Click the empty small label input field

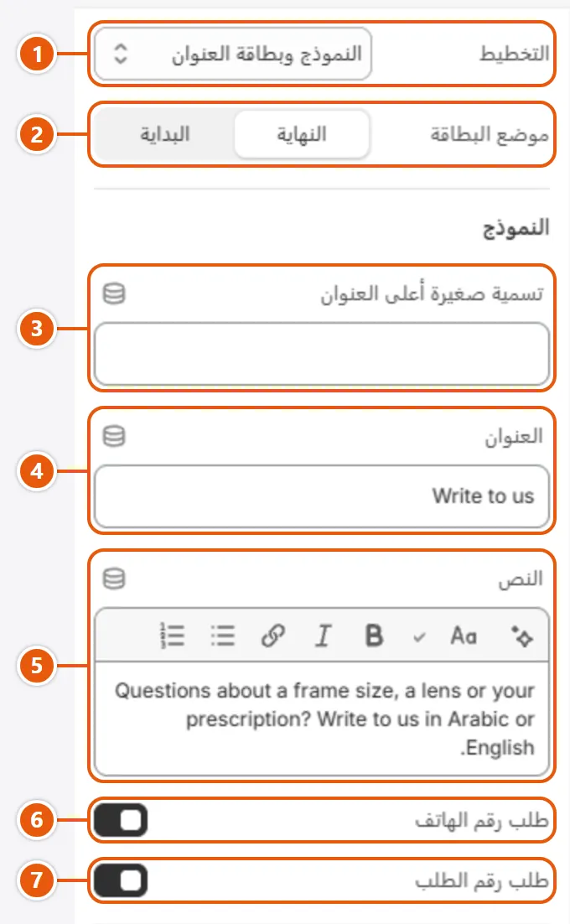click(x=322, y=354)
